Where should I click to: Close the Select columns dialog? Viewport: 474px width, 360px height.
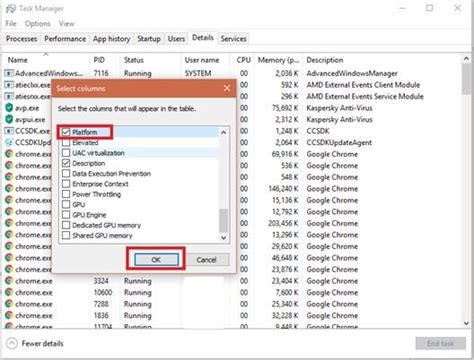point(227,88)
